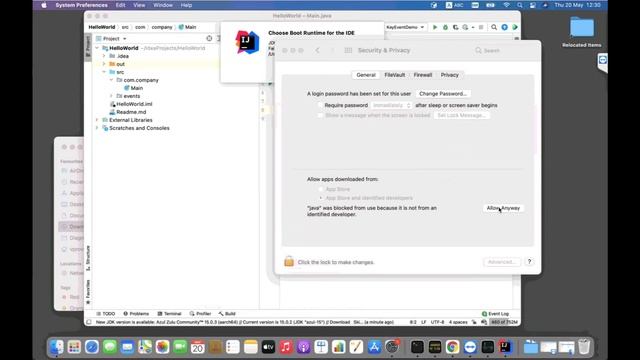Open IntelliJ IDEA from the Dock
This screenshot has height=360, width=640.
505,347
